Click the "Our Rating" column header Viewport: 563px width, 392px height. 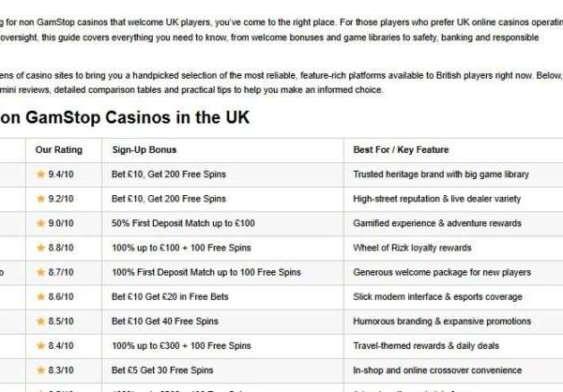point(58,150)
